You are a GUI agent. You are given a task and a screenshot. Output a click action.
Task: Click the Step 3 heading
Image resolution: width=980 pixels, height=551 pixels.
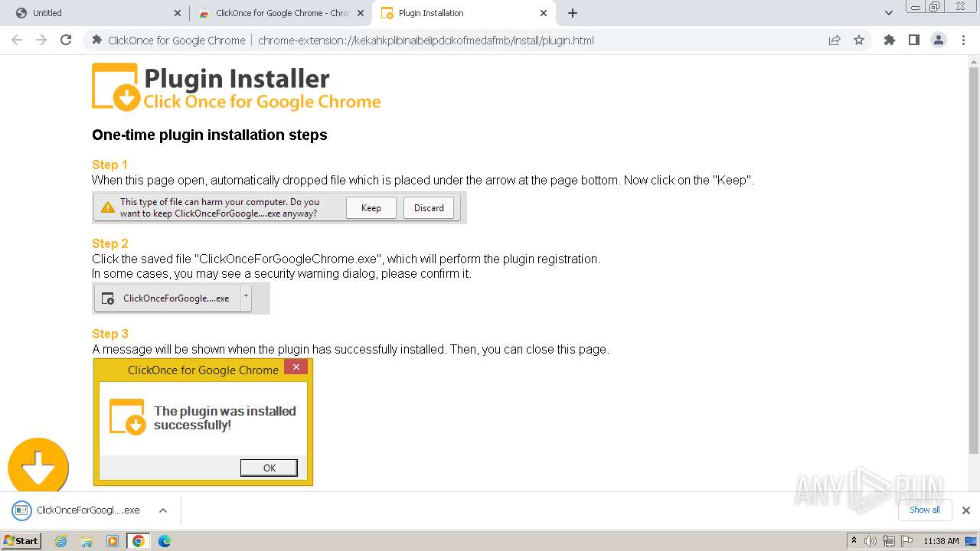point(110,334)
